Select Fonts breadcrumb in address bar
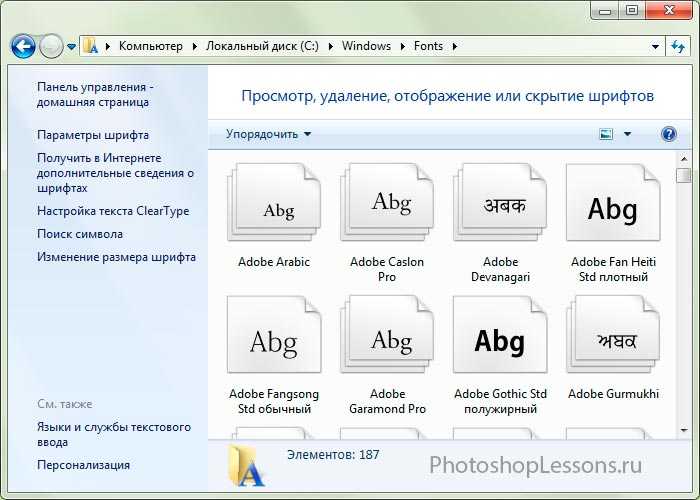Image resolution: width=700 pixels, height=500 pixels. coord(428,46)
